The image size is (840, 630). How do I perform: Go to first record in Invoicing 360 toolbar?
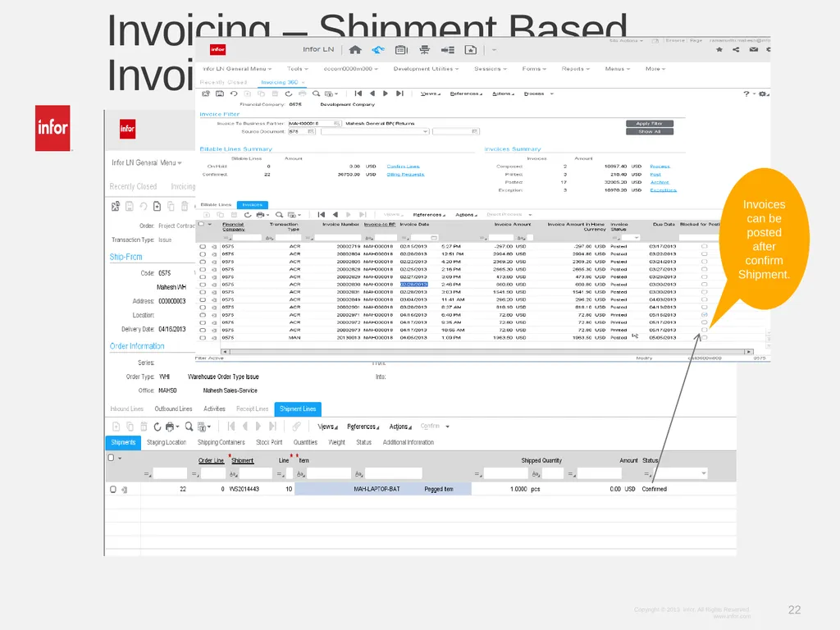click(x=358, y=94)
